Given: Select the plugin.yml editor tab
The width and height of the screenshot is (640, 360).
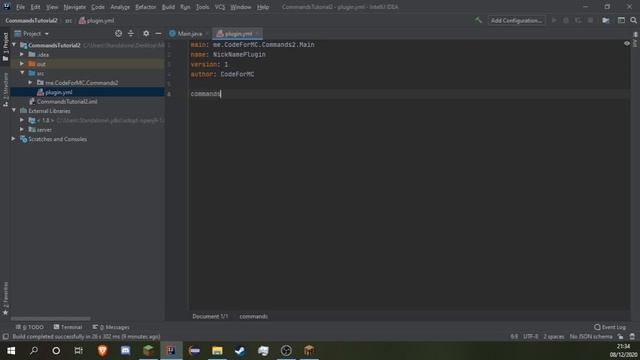Looking at the screenshot, I should [237, 33].
